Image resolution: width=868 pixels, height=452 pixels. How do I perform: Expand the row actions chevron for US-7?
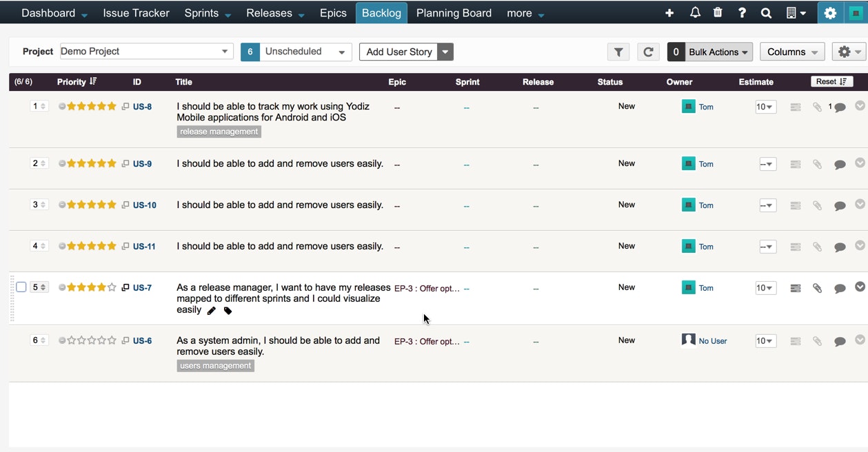pos(860,287)
